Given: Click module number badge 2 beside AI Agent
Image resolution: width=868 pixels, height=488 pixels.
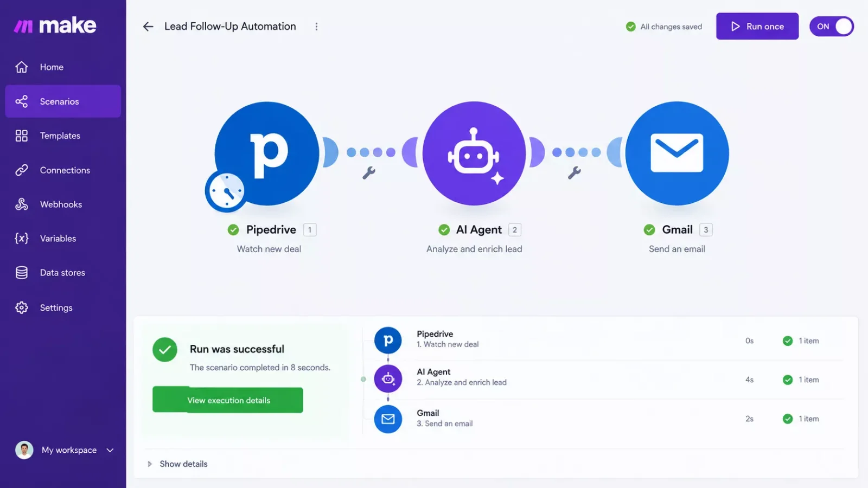Looking at the screenshot, I should tap(515, 230).
